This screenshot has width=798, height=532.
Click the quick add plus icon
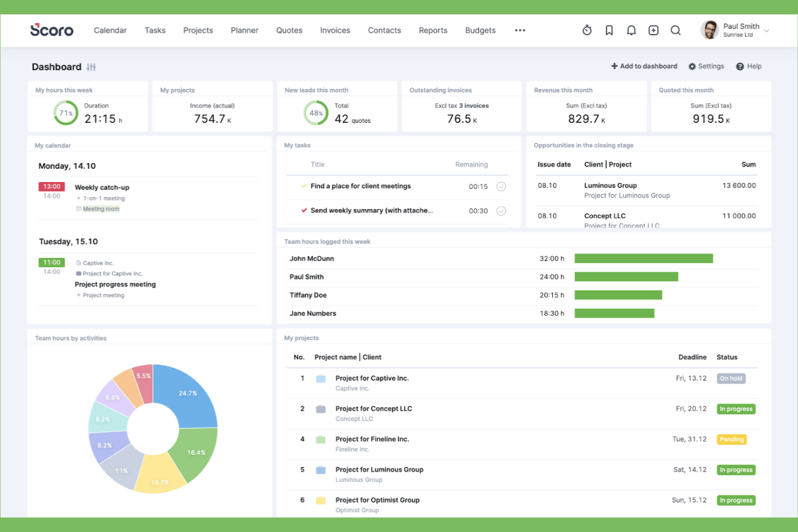click(653, 30)
